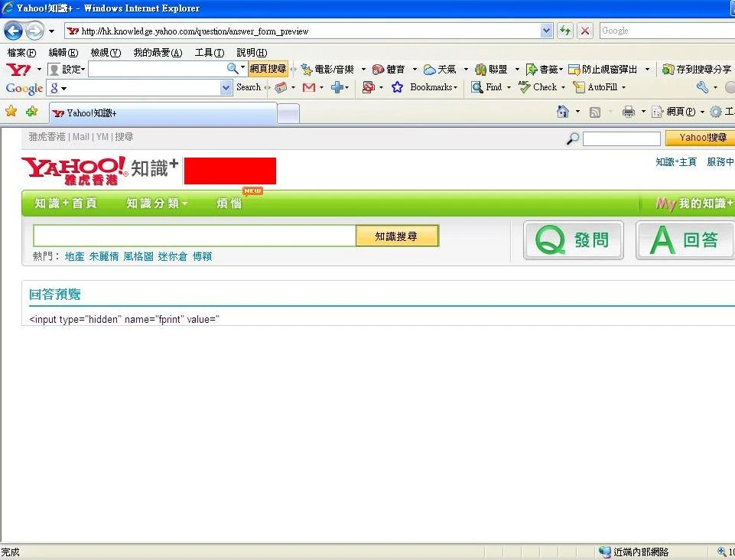This screenshot has width=735, height=560.
Task: Click the green Refresh page icon
Action: (x=565, y=31)
